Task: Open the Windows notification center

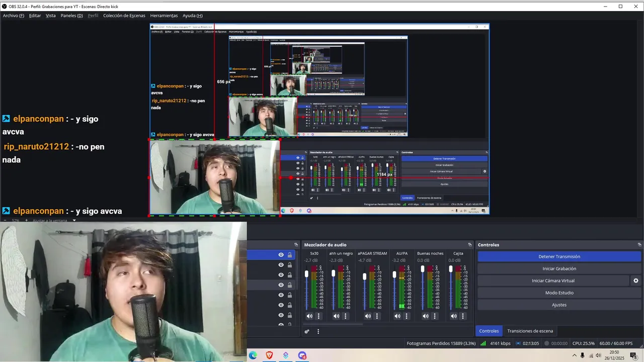Action: (x=633, y=355)
